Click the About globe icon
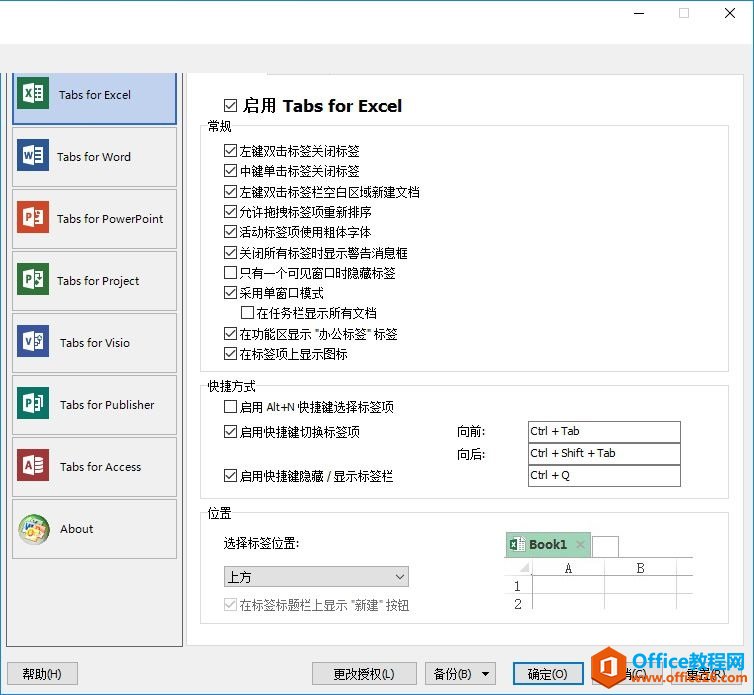Viewport: 754px width, 695px height. [x=34, y=529]
